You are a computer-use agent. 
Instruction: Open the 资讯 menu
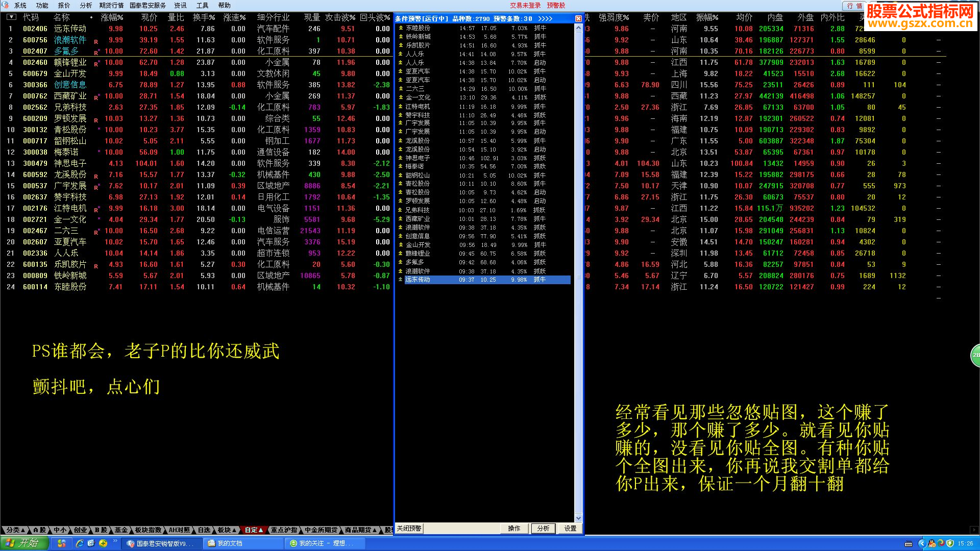click(181, 6)
